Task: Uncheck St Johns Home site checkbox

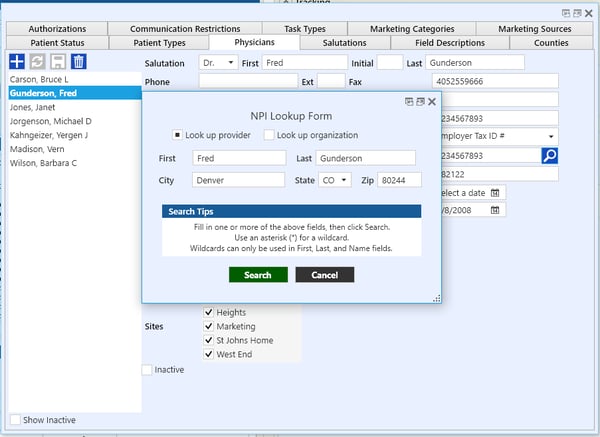Action: pyautogui.click(x=208, y=340)
